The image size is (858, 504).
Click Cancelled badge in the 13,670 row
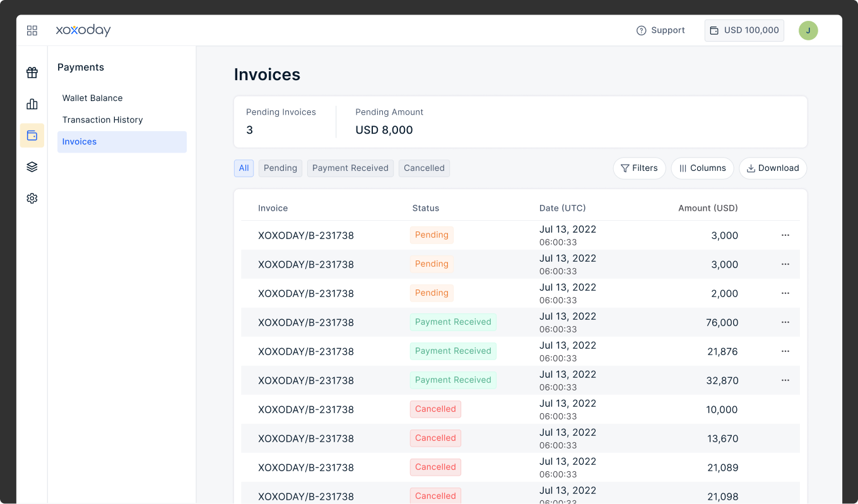[435, 438]
